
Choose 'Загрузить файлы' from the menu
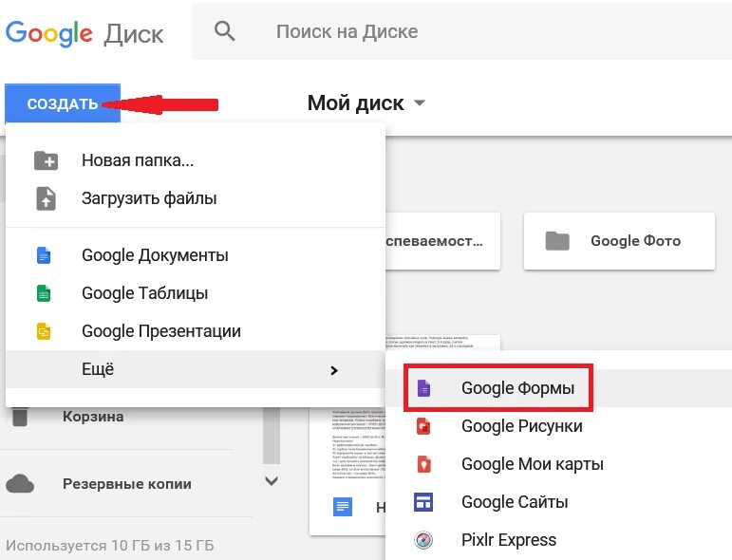pos(196,198)
